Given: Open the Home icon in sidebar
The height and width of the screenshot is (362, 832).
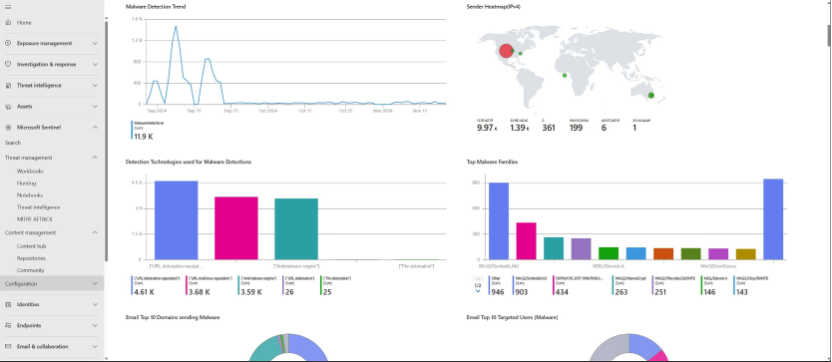Looking at the screenshot, I should [8, 23].
